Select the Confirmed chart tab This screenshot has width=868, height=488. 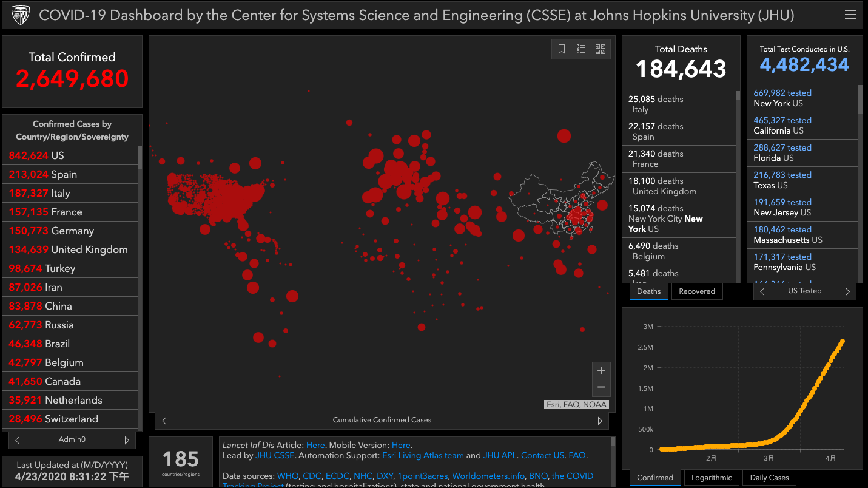click(655, 478)
